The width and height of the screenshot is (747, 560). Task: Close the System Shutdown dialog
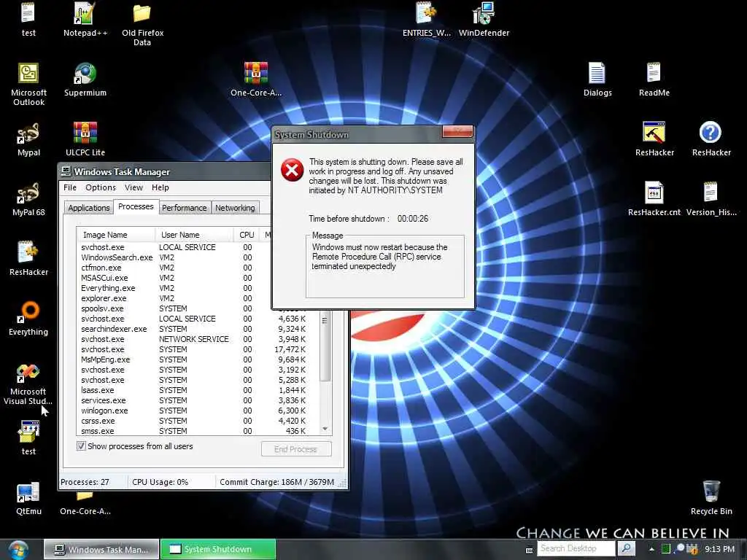(457, 131)
